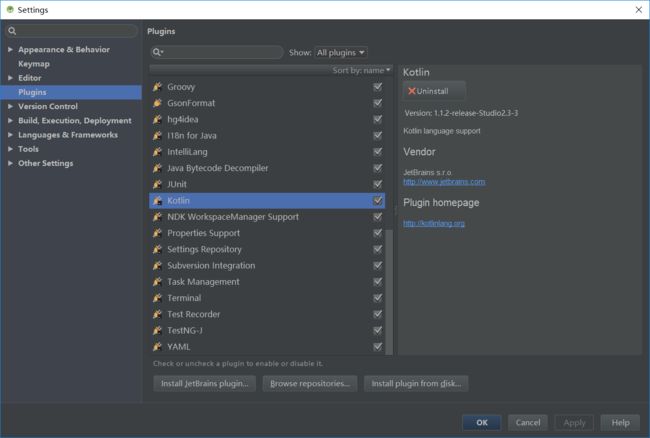The height and width of the screenshot is (438, 650).
Task: Select the Subversion Integration row
Action: pyautogui.click(x=267, y=265)
